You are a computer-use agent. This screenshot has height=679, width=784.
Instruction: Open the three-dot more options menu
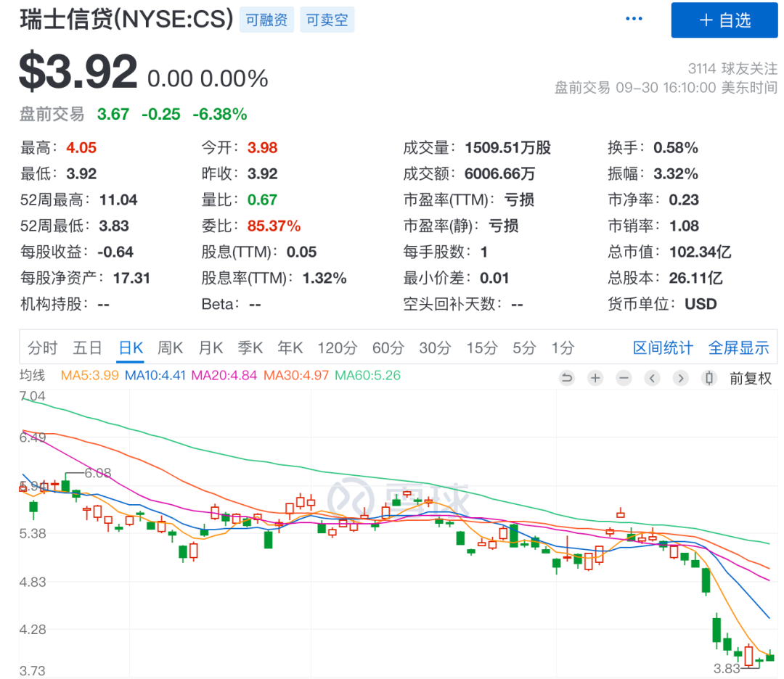[x=634, y=19]
